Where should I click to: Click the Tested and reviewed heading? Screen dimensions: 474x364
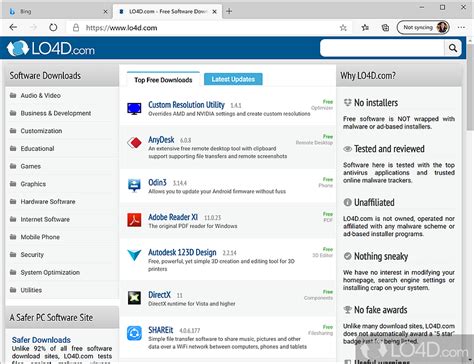click(389, 149)
